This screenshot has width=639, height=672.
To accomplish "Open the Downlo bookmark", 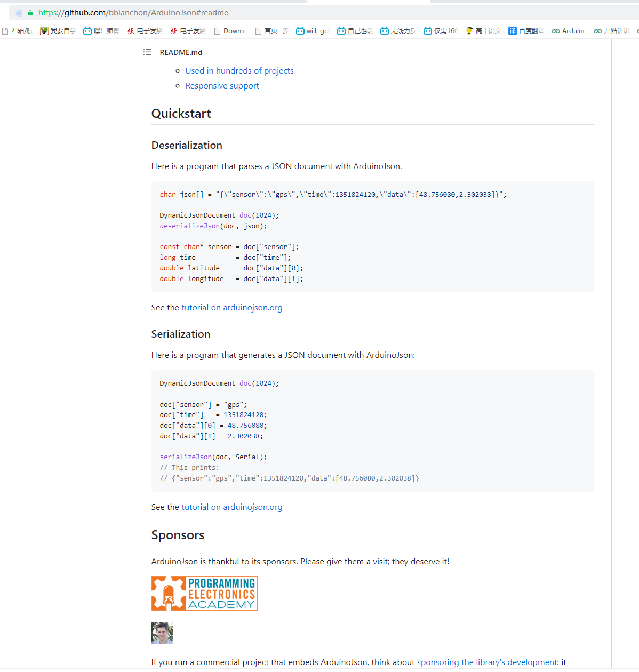I will (x=230, y=31).
